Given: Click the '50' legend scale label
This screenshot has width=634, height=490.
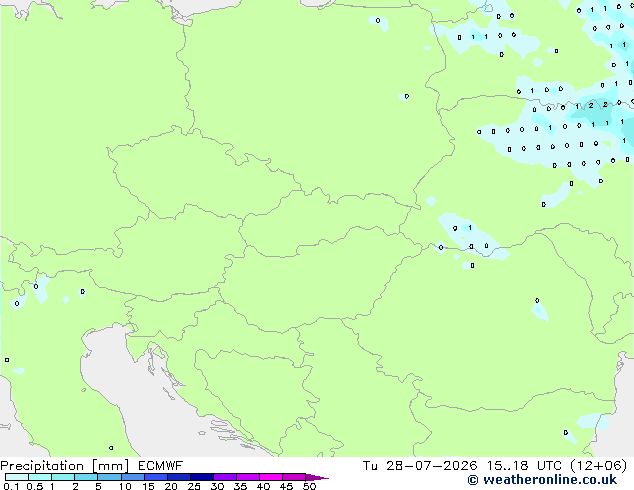Looking at the screenshot, I should (x=309, y=486).
